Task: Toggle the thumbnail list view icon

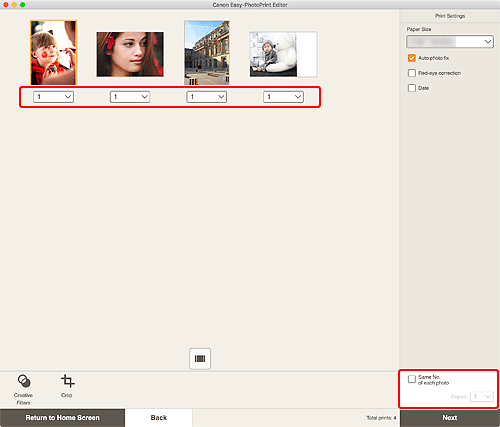Action: [200, 359]
